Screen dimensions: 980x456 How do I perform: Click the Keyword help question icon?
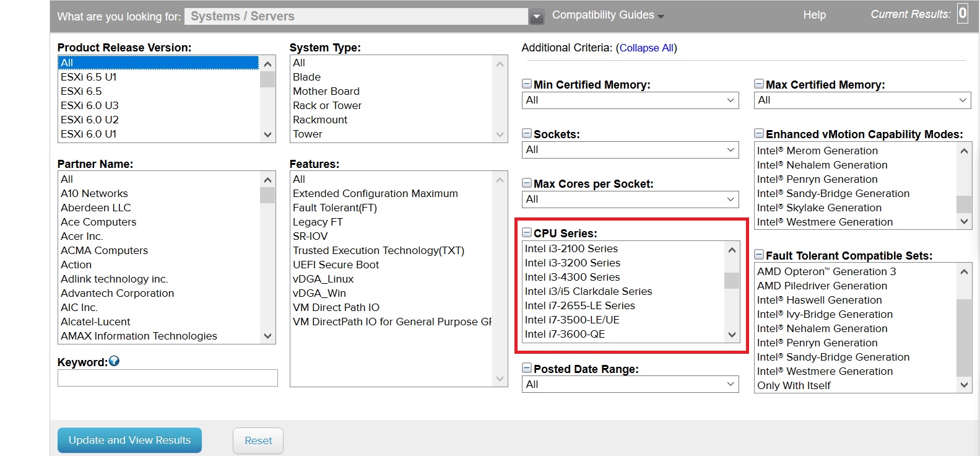click(x=114, y=361)
